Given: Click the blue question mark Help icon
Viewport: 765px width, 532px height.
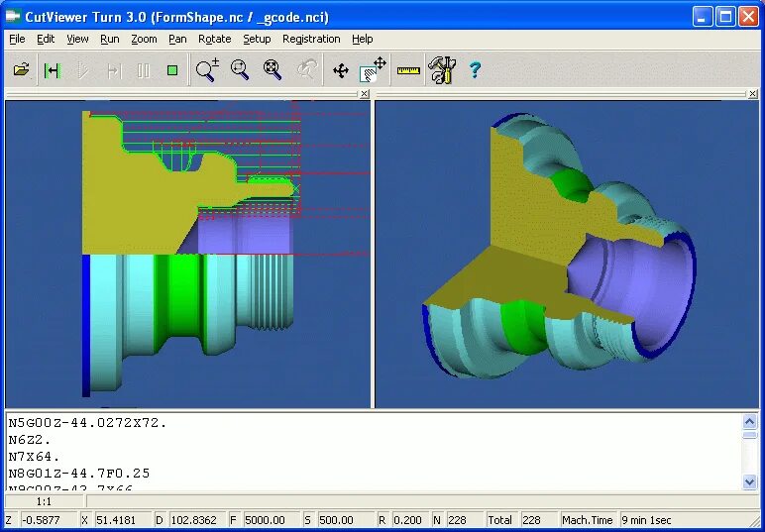Looking at the screenshot, I should (x=475, y=69).
